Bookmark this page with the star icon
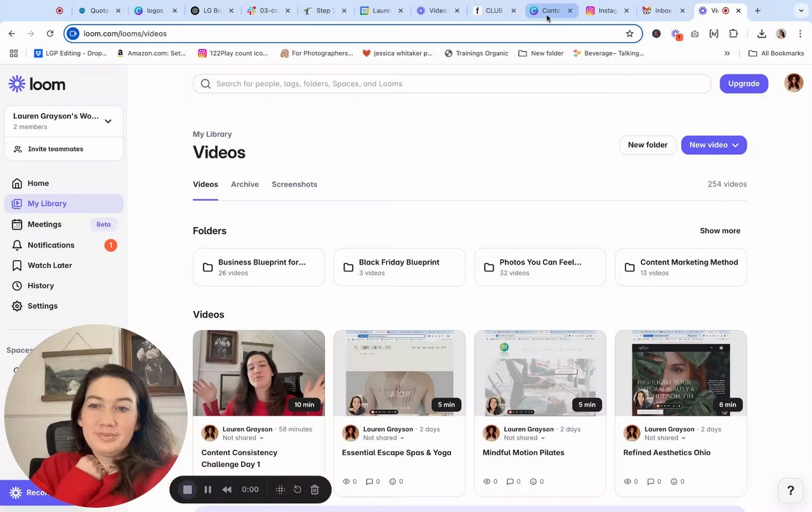The height and width of the screenshot is (512, 812). point(629,34)
